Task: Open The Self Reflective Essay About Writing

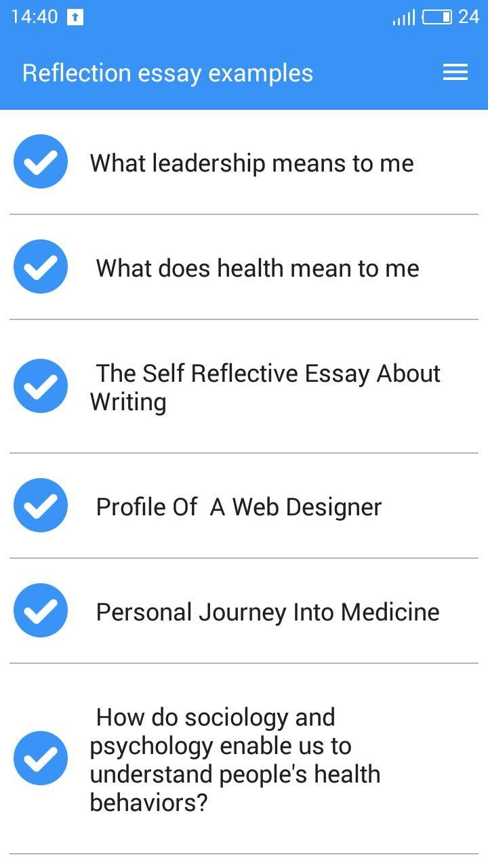Action: [x=244, y=387]
